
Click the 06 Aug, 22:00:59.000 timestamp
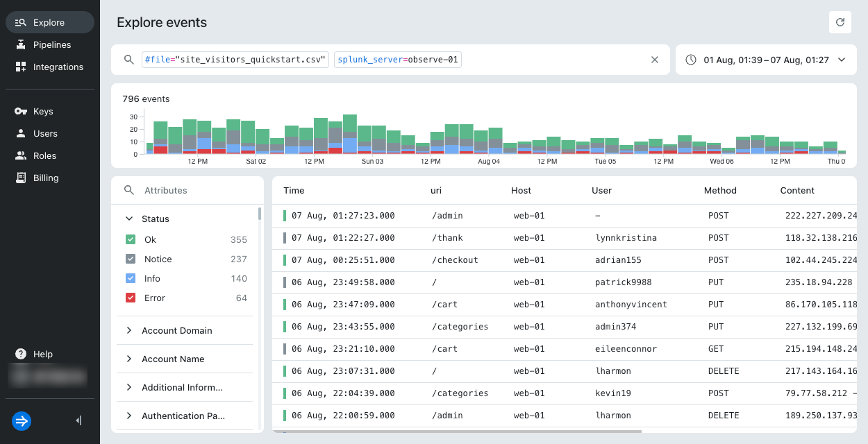[x=343, y=416]
